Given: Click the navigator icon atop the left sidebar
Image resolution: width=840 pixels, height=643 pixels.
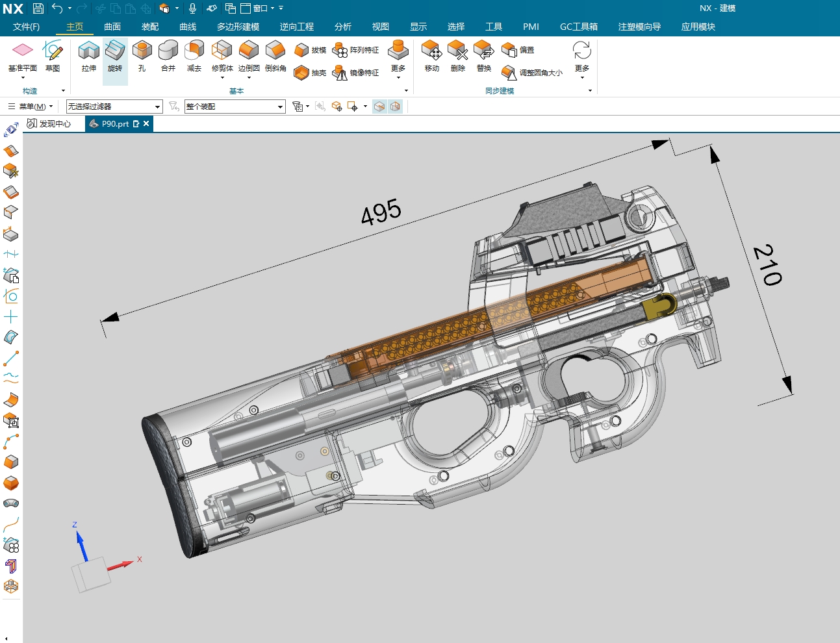Looking at the screenshot, I should 11,130.
